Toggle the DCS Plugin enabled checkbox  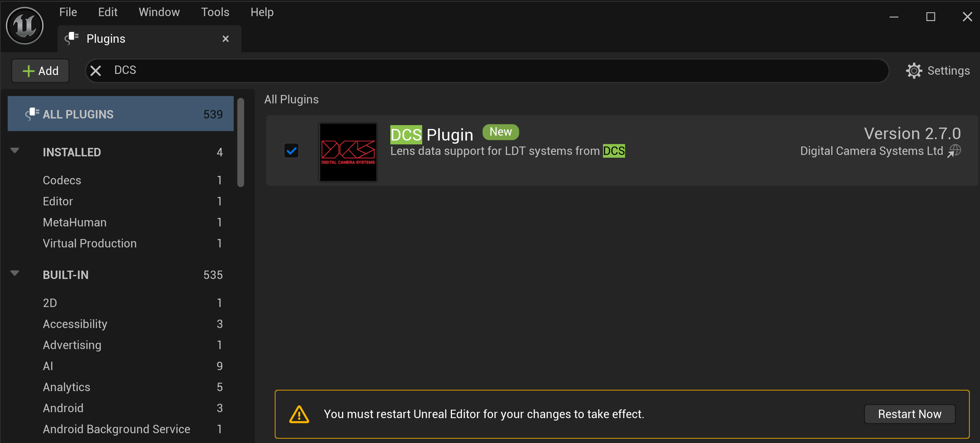292,150
